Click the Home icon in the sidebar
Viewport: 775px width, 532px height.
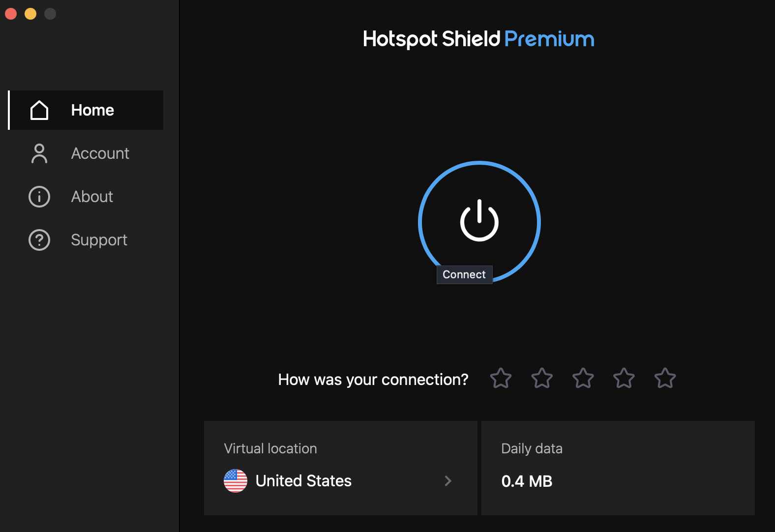coord(39,110)
